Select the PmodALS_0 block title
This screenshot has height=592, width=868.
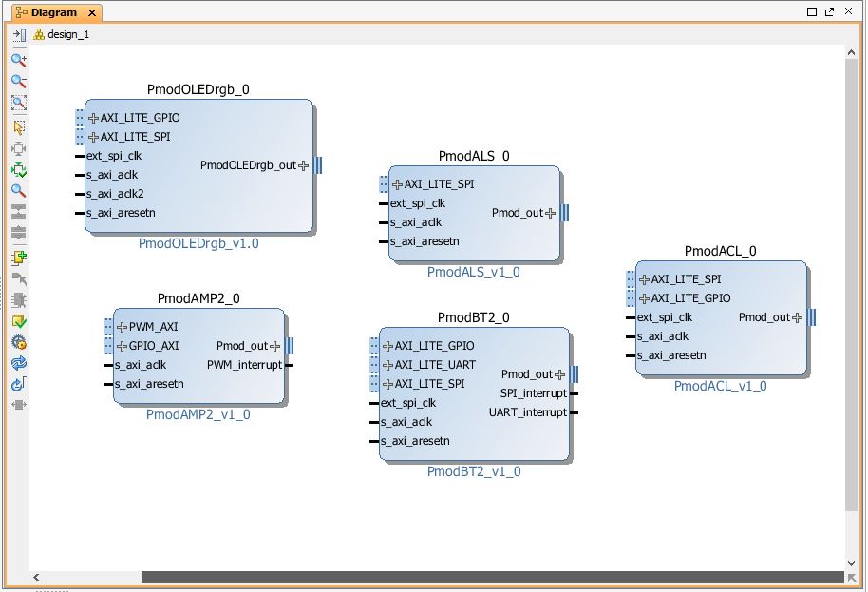[474, 156]
